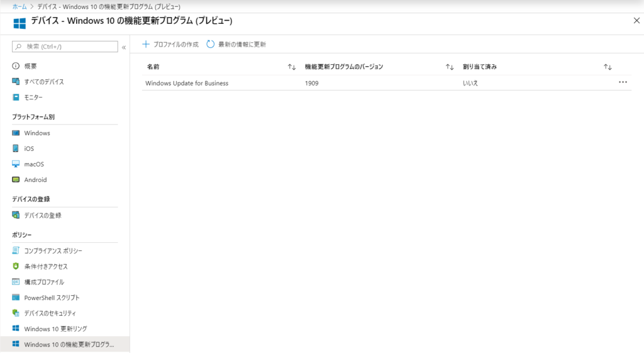Click the いいえ assigned cell
This screenshot has width=644, height=353.
[470, 83]
